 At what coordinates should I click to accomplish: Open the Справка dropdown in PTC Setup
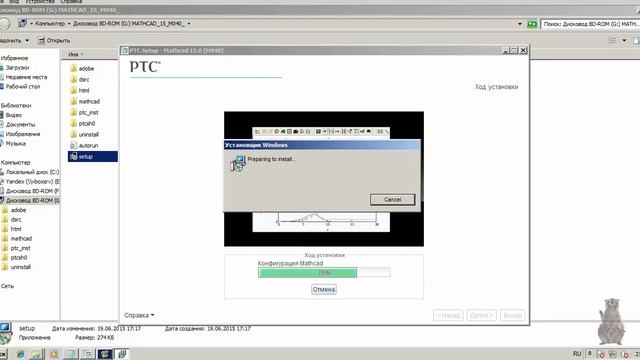point(139,315)
